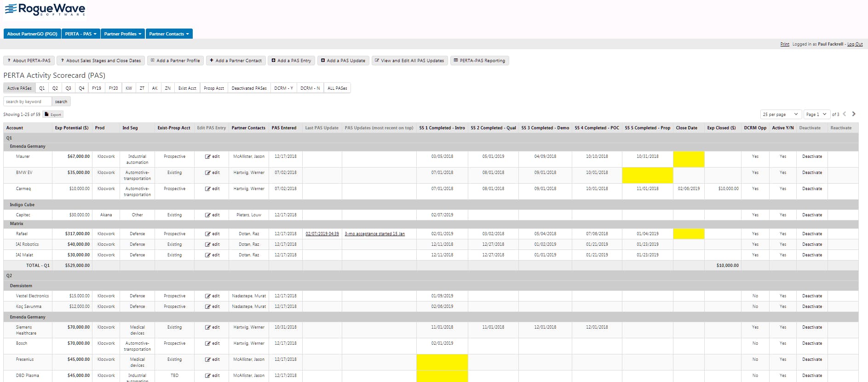
Task: Open View and Edit All PAS Updates
Action: (x=409, y=60)
